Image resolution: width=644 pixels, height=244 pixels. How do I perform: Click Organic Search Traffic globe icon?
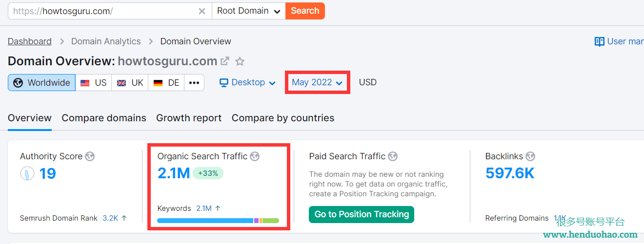click(x=255, y=156)
